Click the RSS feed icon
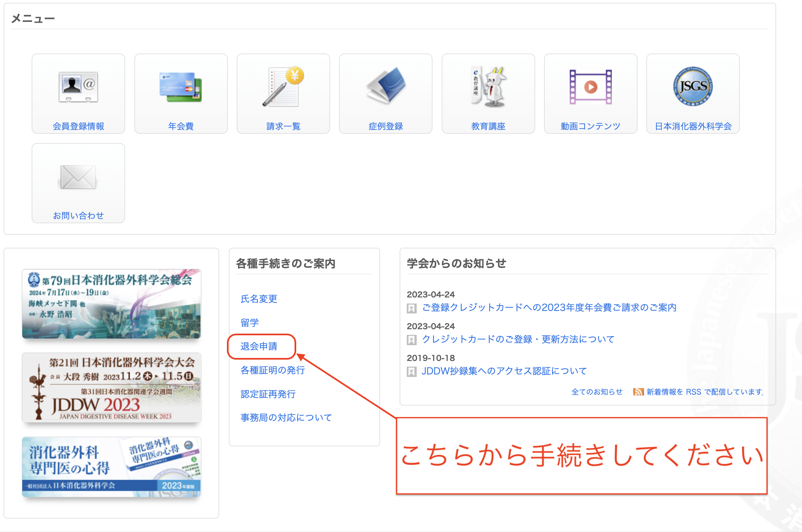This screenshot has width=802, height=532. 638,392
